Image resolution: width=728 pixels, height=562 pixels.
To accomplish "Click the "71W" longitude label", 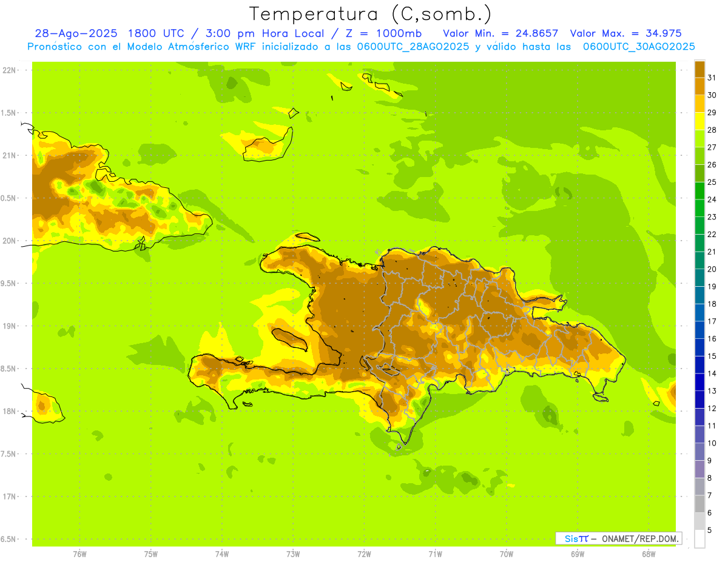I will [435, 554].
